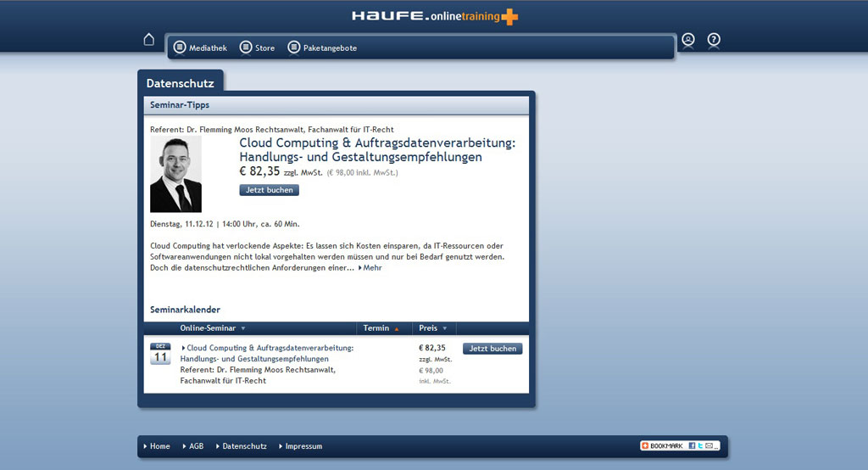Viewport: 868px width, 470px height.
Task: Go to the home house icon
Action: (148, 39)
